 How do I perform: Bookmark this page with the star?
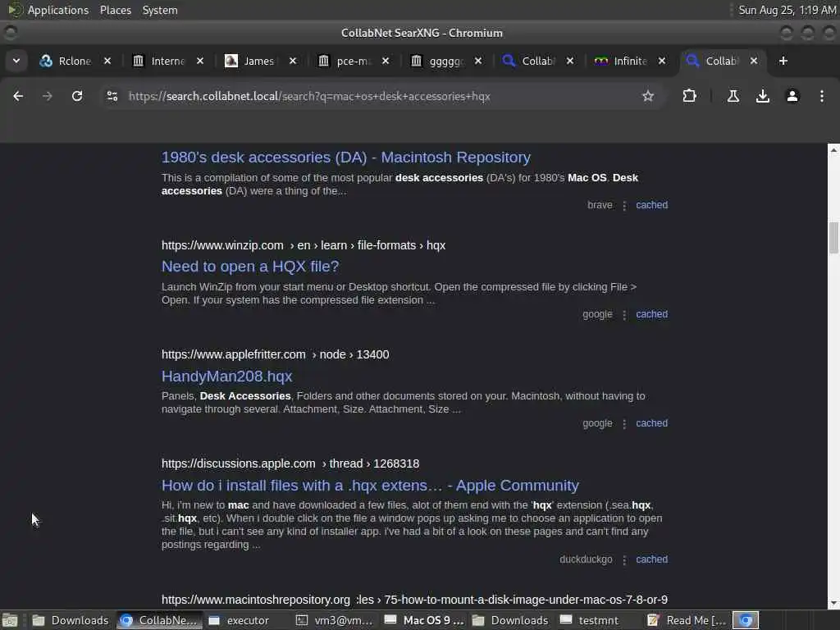coord(648,96)
